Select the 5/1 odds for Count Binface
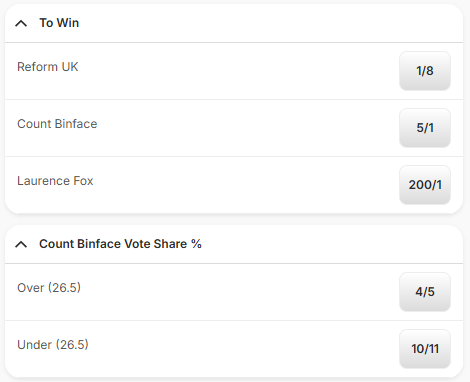 point(425,128)
